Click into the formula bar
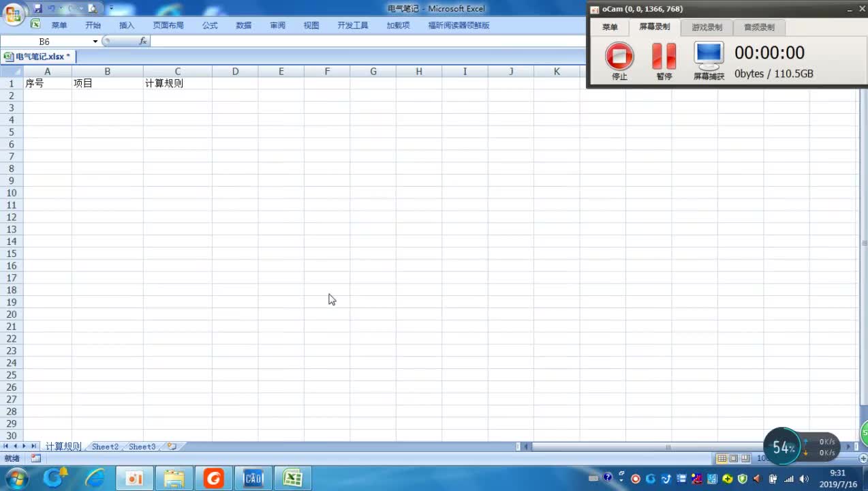The width and height of the screenshot is (868, 491). [x=368, y=42]
